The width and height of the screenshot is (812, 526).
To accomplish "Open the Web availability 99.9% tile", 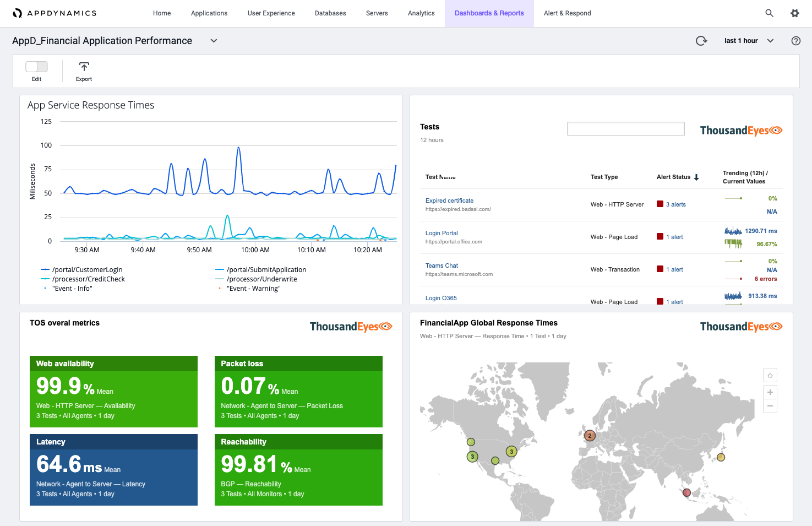I will tap(113, 392).
